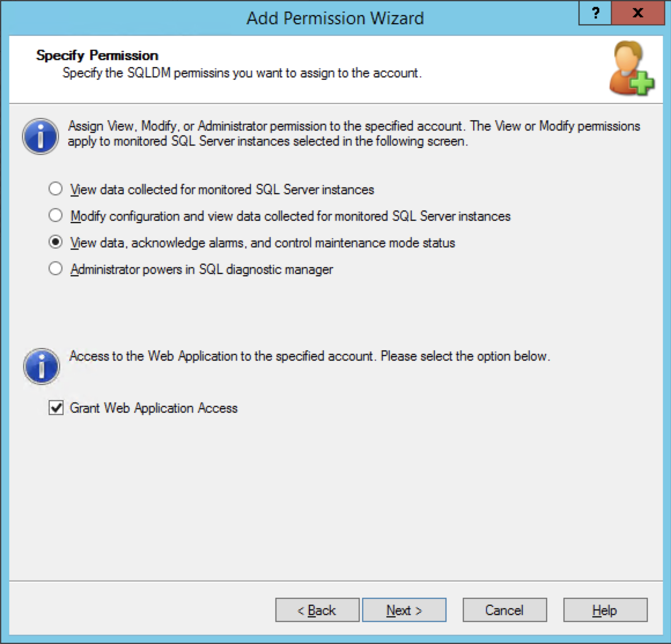671x644 pixels.
Task: Open help via the bottom Help button
Action: click(x=604, y=610)
